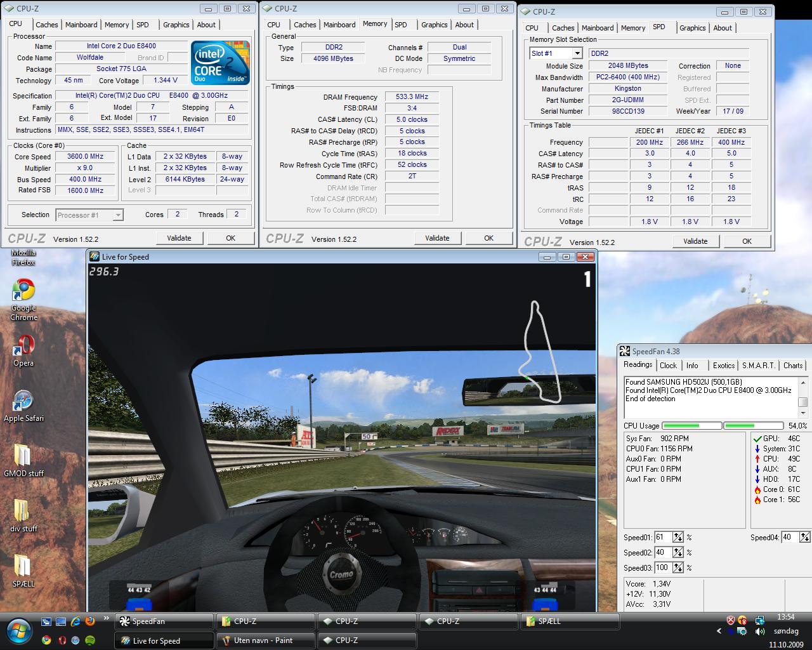The image size is (812, 650).
Task: Select the SPÆLL folder icon on desktop
Action: tap(23, 570)
